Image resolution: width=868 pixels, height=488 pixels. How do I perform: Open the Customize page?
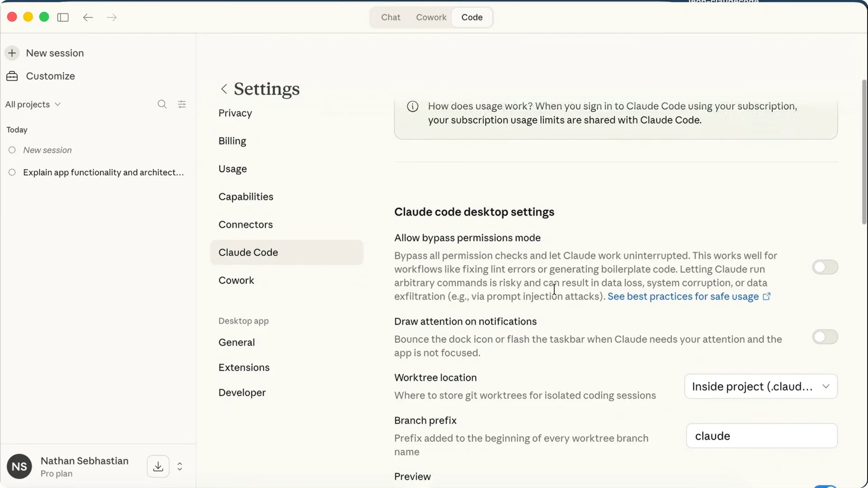pyautogui.click(x=50, y=76)
